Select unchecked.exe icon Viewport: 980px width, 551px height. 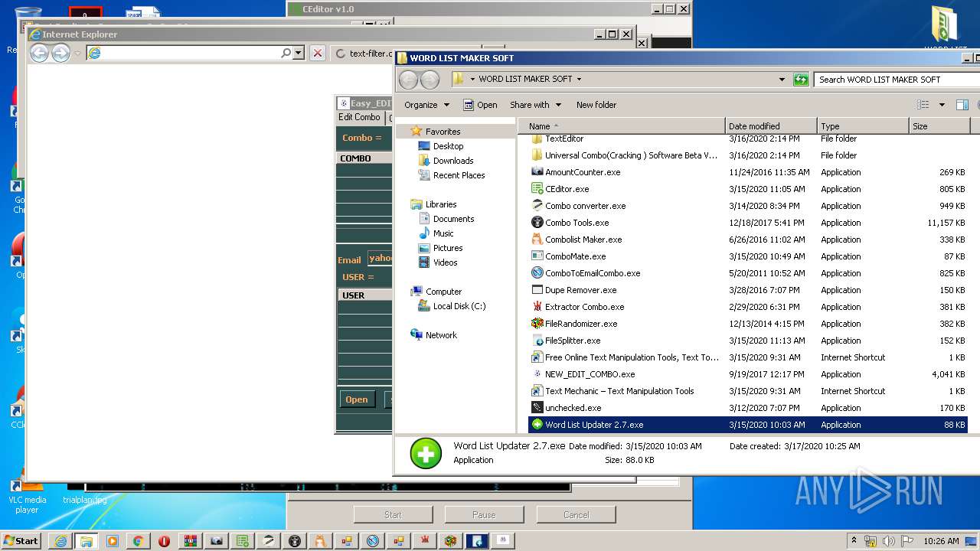pyautogui.click(x=537, y=408)
